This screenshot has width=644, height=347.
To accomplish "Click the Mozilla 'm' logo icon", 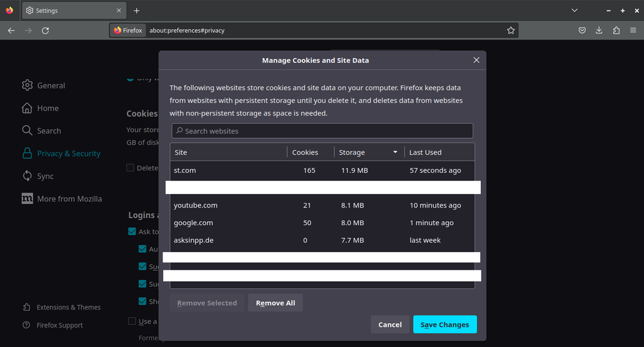I will (27, 198).
